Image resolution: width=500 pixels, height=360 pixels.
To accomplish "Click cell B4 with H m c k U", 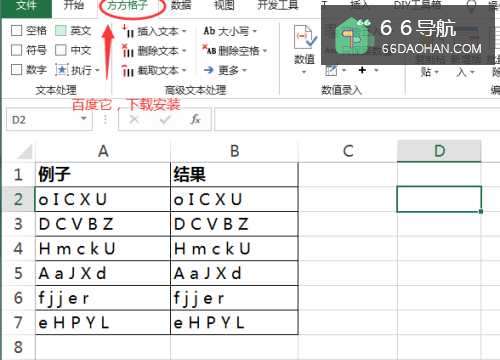I will click(234, 248).
